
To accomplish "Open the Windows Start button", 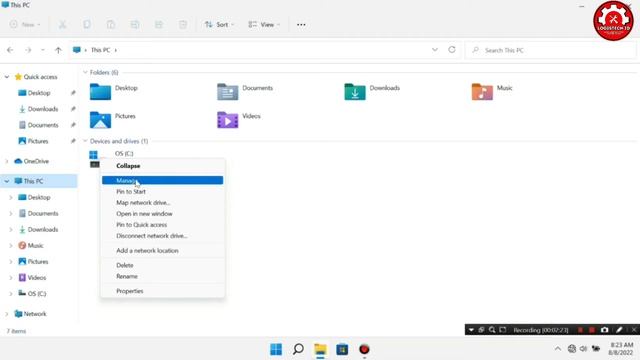I will point(276,349).
